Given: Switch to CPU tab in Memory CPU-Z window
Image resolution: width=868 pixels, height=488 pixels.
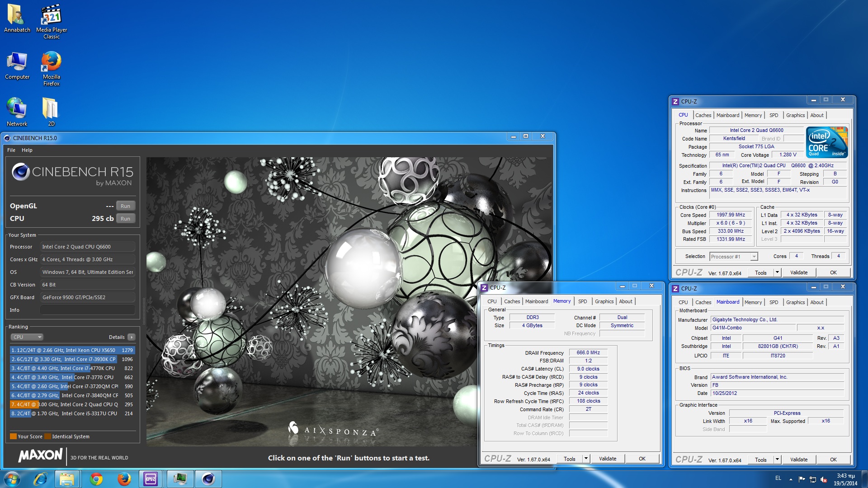Looking at the screenshot, I should pos(492,301).
